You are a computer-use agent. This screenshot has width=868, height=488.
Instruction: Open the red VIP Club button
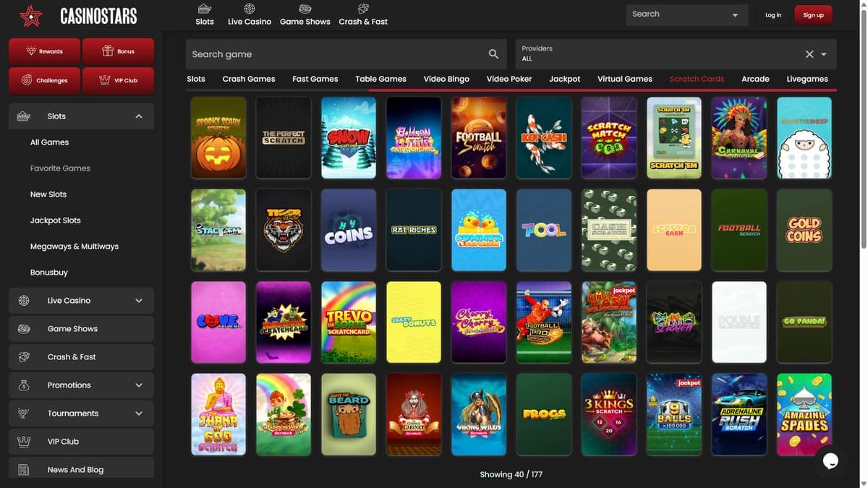118,80
